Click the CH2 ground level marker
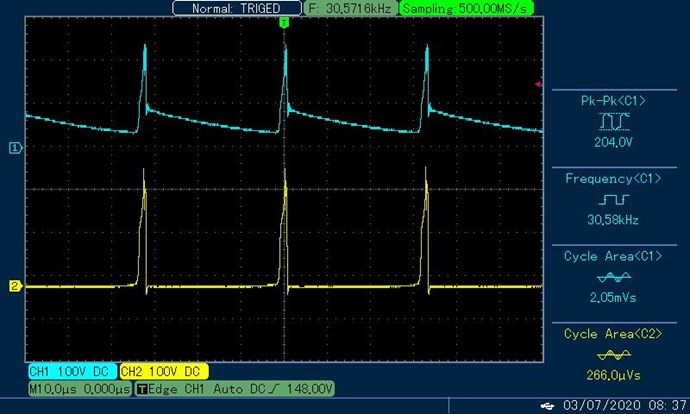Viewport: 690px width, 414px height. [15, 286]
